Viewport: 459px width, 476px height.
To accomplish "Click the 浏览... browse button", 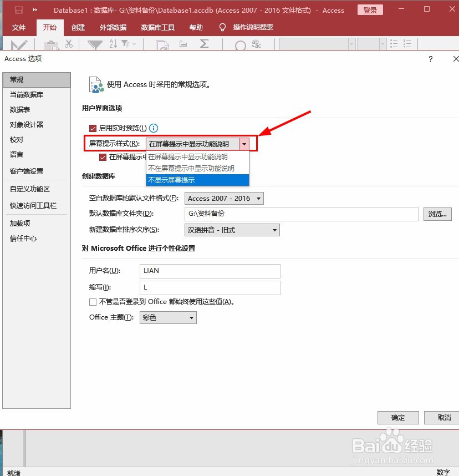I will pyautogui.click(x=437, y=214).
